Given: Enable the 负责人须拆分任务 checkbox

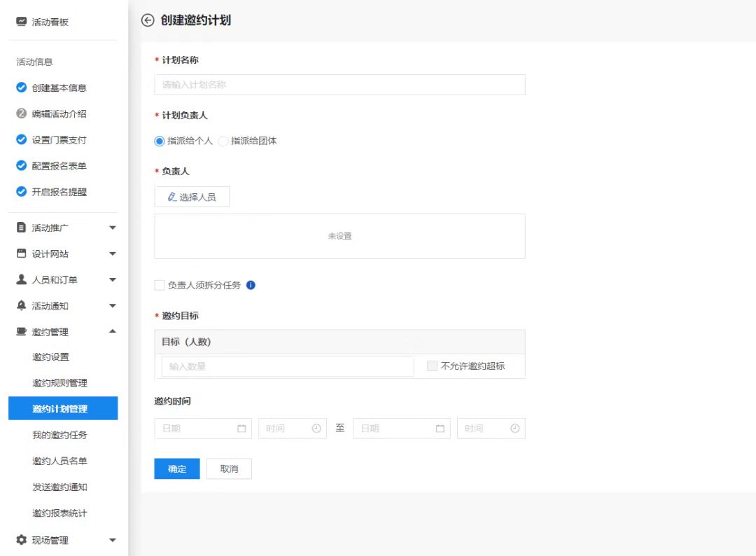Looking at the screenshot, I should (160, 285).
